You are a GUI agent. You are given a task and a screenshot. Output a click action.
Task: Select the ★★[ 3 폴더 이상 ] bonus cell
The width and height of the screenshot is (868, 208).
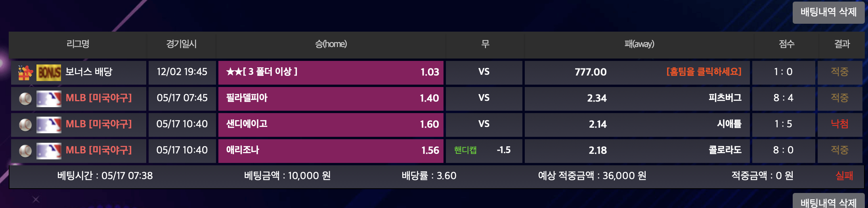click(331, 72)
